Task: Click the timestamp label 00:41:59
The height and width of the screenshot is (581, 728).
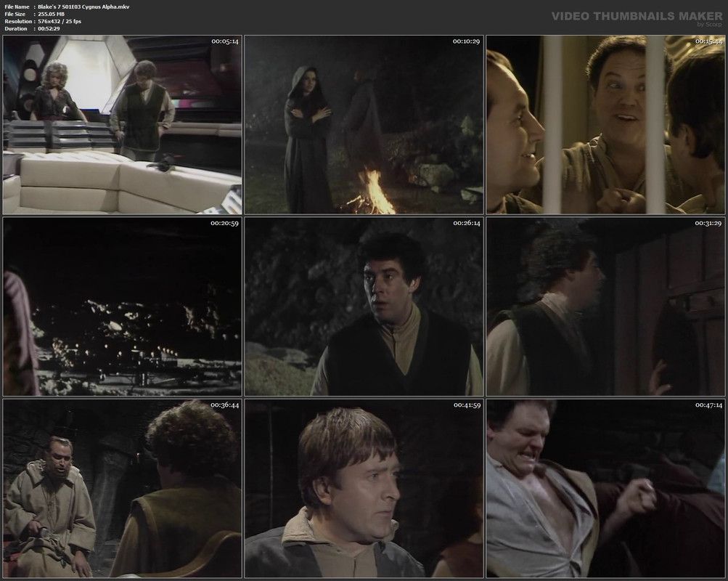Action: click(467, 405)
